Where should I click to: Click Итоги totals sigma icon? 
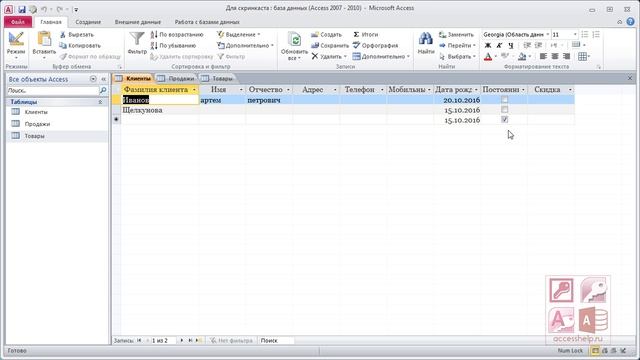click(x=356, y=35)
